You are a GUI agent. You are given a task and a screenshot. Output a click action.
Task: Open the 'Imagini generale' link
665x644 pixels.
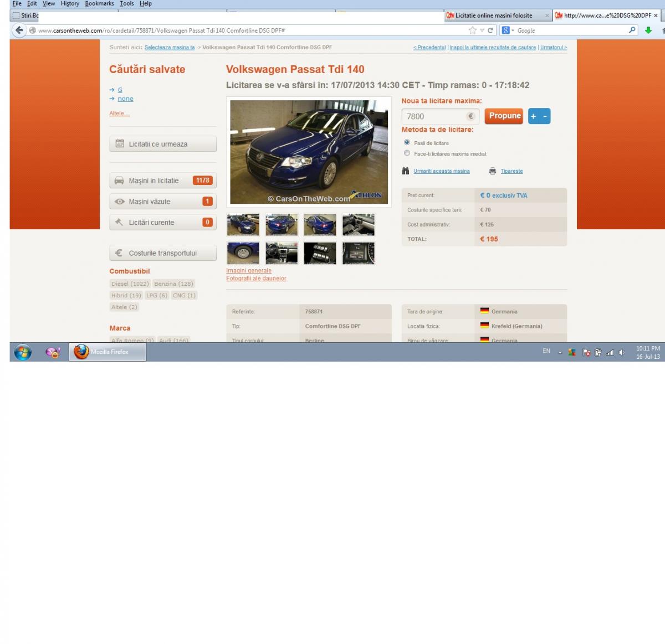[x=249, y=271]
